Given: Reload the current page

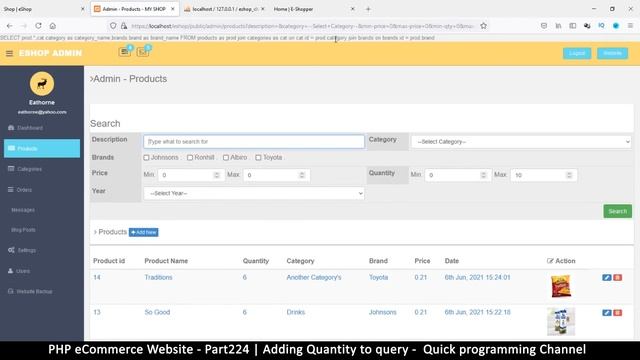Looking at the screenshot, I should pyautogui.click(x=38, y=26).
